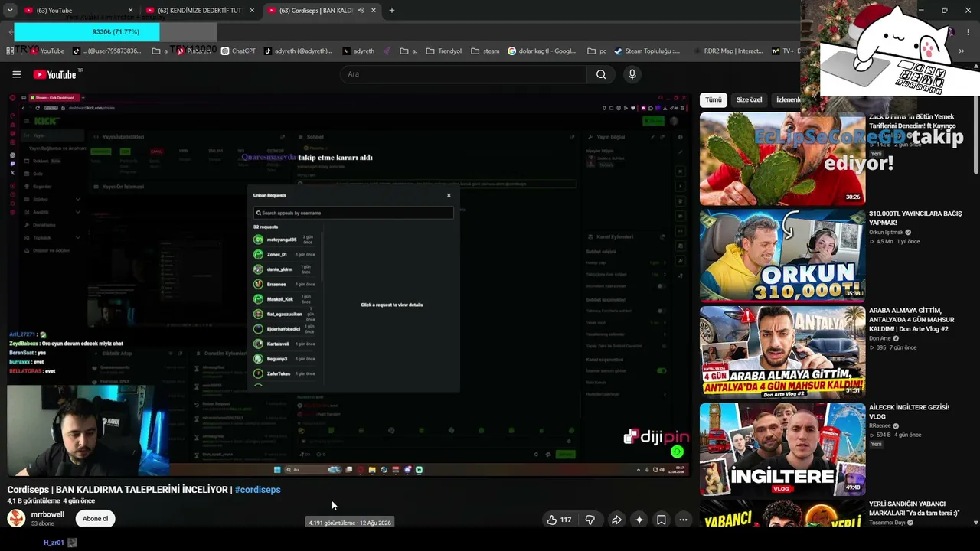Play the Antalya araba almaya gittim thumbnail
The height and width of the screenshot is (551, 980).
point(782,352)
